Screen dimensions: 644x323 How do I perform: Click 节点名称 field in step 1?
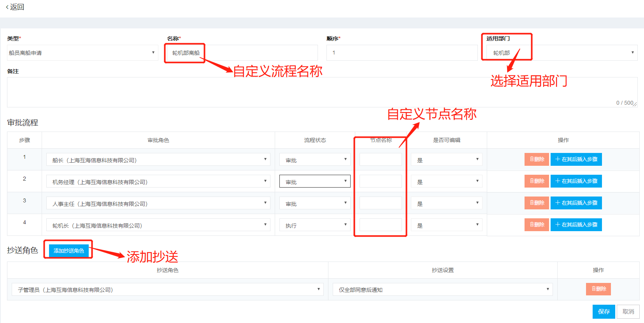381,160
